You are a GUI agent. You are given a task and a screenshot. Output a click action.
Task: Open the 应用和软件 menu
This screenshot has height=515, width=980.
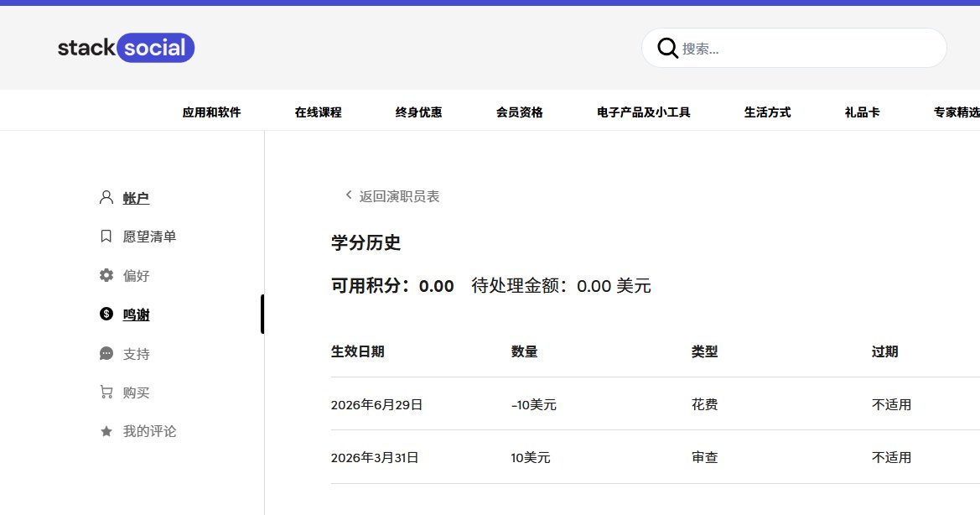211,112
